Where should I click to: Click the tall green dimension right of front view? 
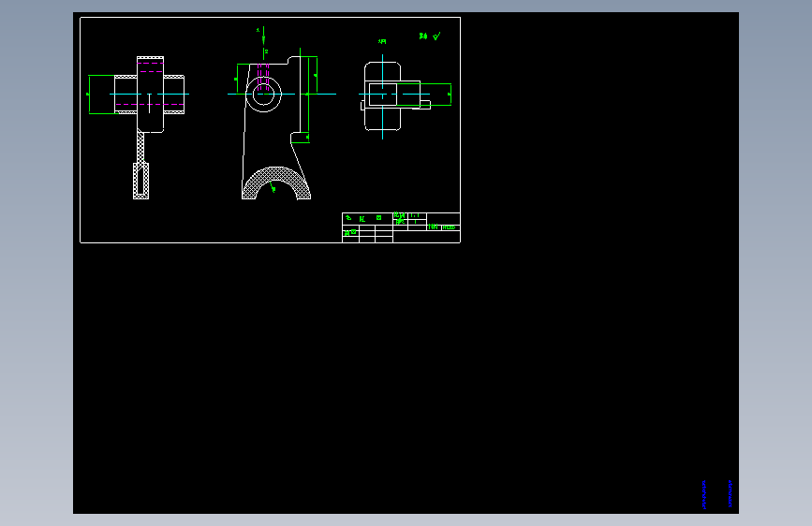point(309,95)
